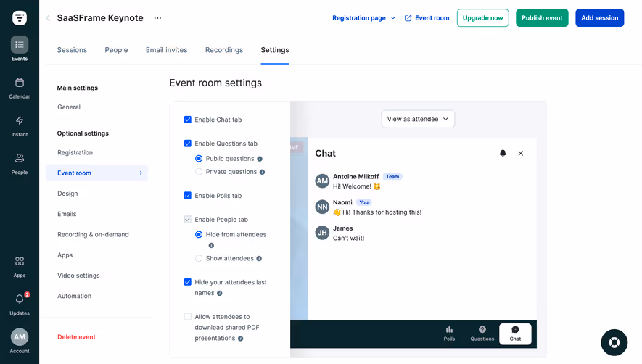Open Apps settings in settings menu
The image size is (642, 364).
[x=65, y=255]
